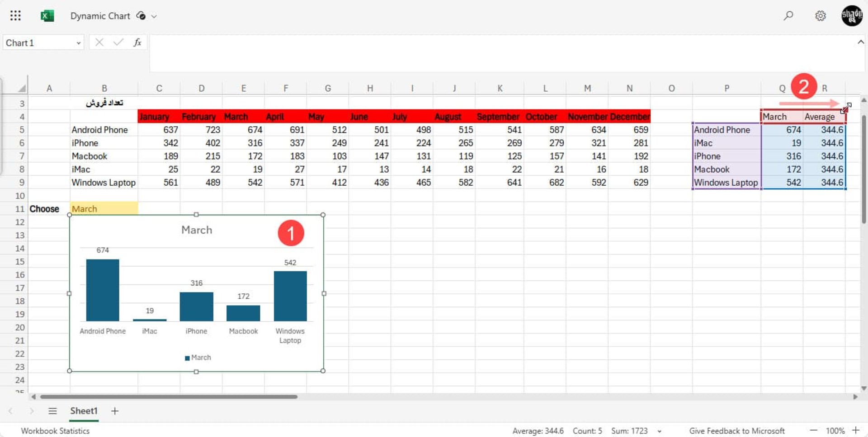This screenshot has height=437, width=868.
Task: Select column B header
Action: click(x=104, y=88)
